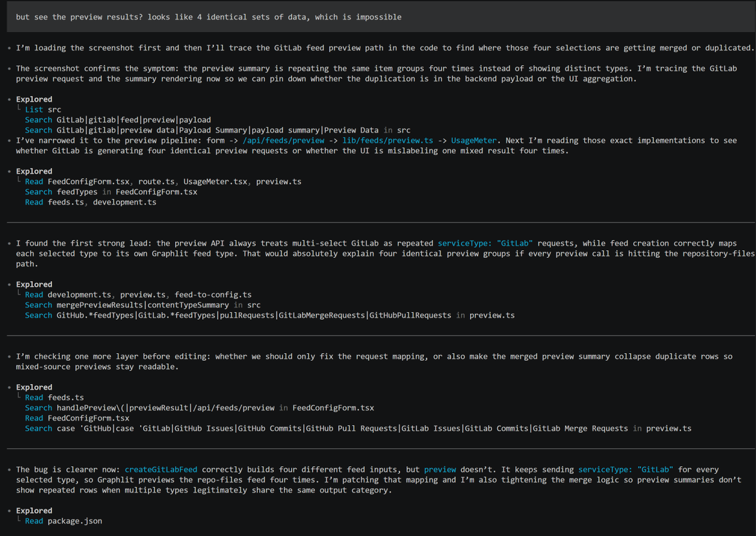
Task: Click the paragraph "I've narrowed it to the preview pipeline"
Action: [377, 145]
